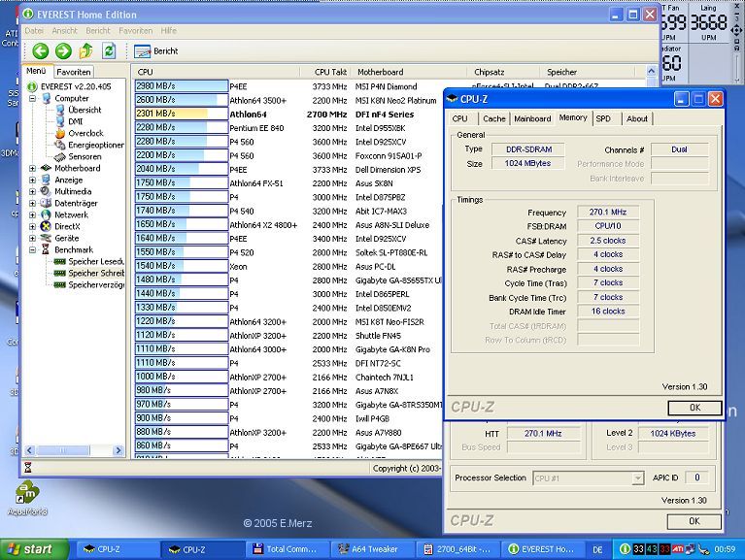
Task: Expand the Datenträger tree node
Action: pyautogui.click(x=32, y=203)
